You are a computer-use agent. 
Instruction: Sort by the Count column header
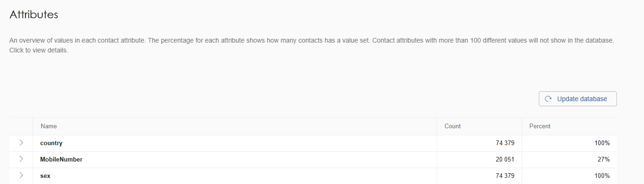pyautogui.click(x=452, y=126)
